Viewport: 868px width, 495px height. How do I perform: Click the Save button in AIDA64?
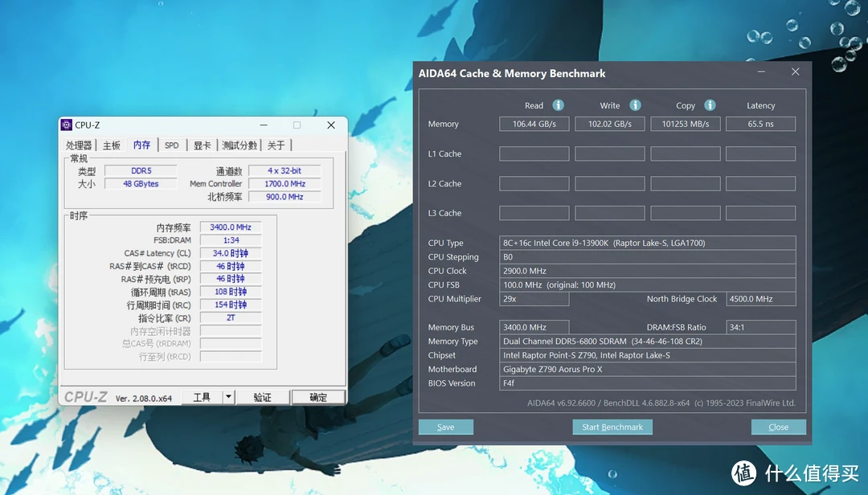445,427
